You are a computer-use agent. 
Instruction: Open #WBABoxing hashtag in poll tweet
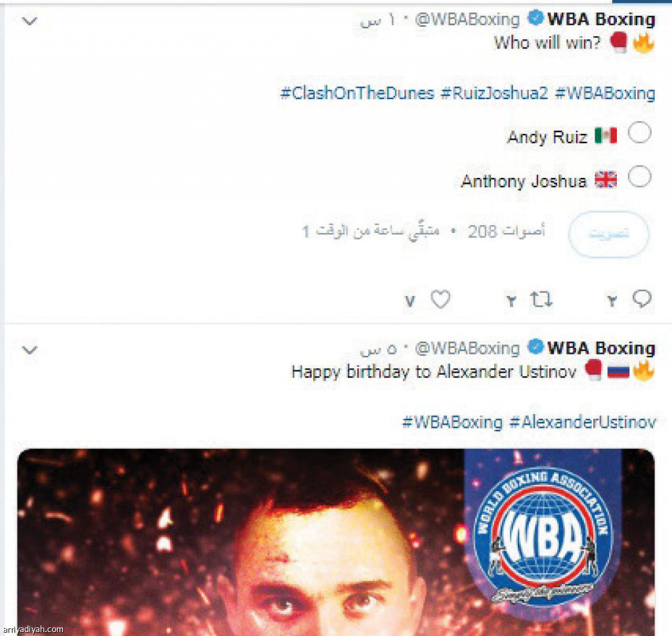click(604, 93)
